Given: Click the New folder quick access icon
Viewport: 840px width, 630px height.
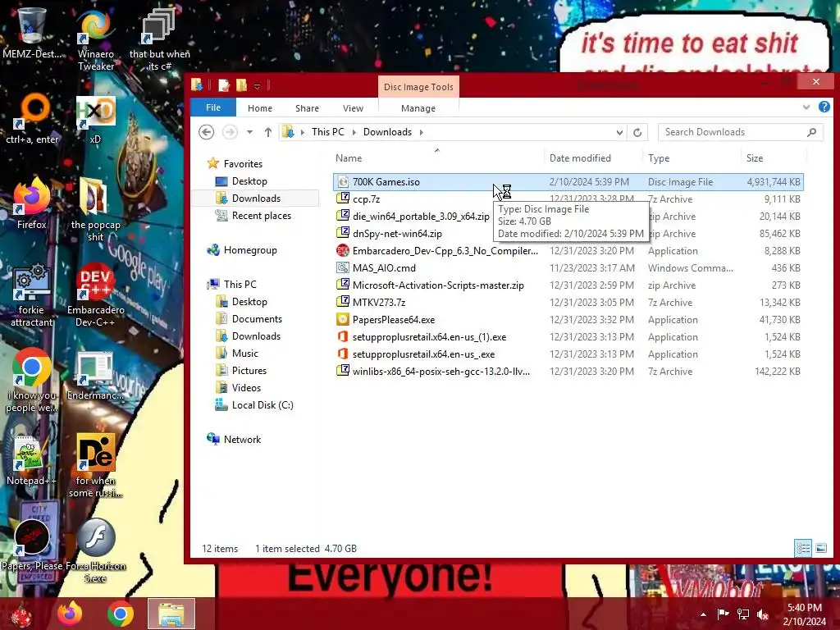Looking at the screenshot, I should [242, 85].
